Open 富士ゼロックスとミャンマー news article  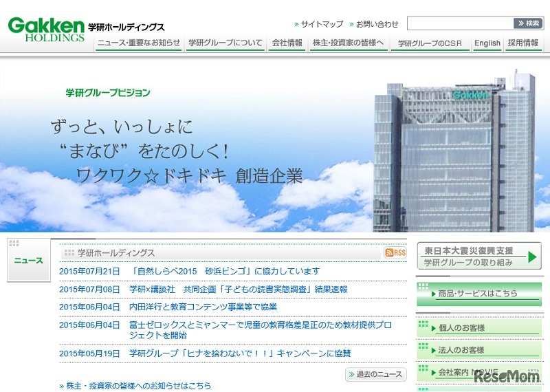coord(261,330)
